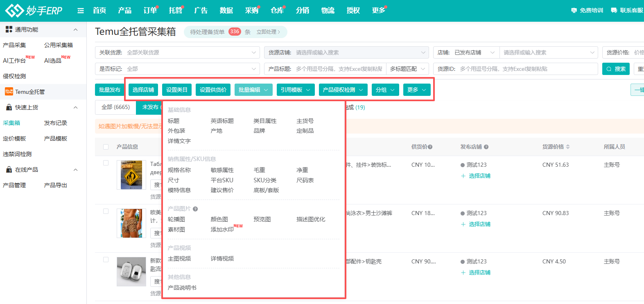This screenshot has width=644, height=304.
Task: Open the 多标题匹配 dropdown
Action: coord(407,69)
